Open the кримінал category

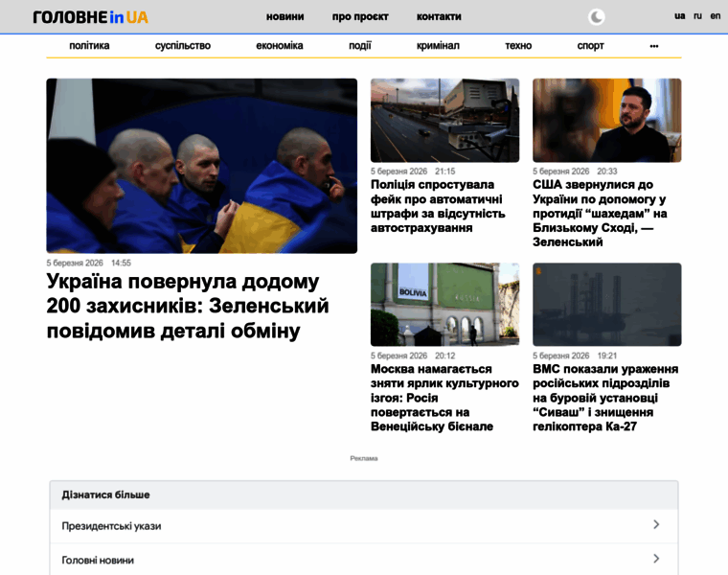point(438,45)
